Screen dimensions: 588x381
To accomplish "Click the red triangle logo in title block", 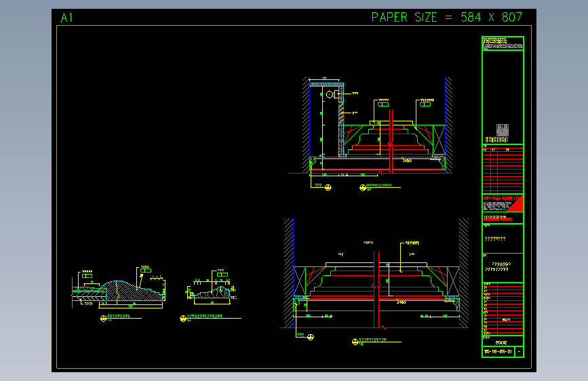I will tap(518, 205).
